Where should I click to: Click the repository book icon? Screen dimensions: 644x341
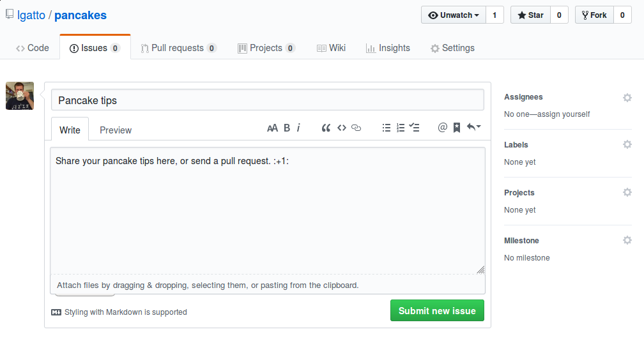click(x=10, y=14)
